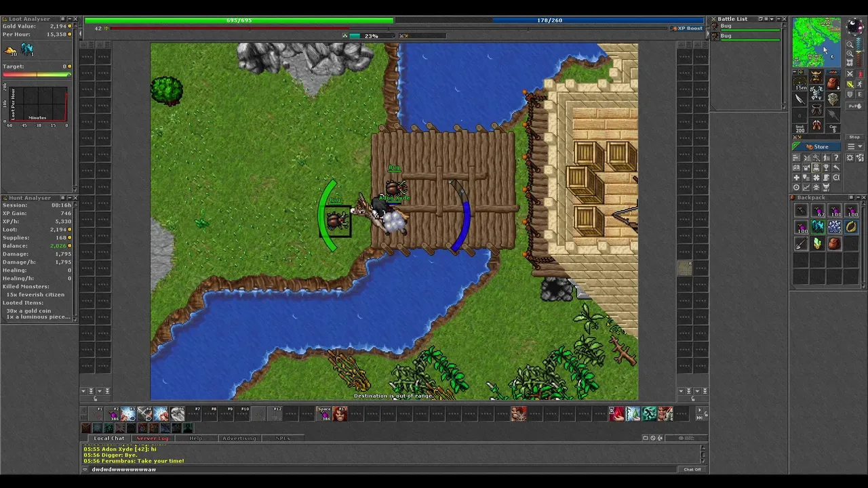Viewport: 868px width, 488px height.
Task: Open the sidebar menu dropdown
Action: click(854, 146)
